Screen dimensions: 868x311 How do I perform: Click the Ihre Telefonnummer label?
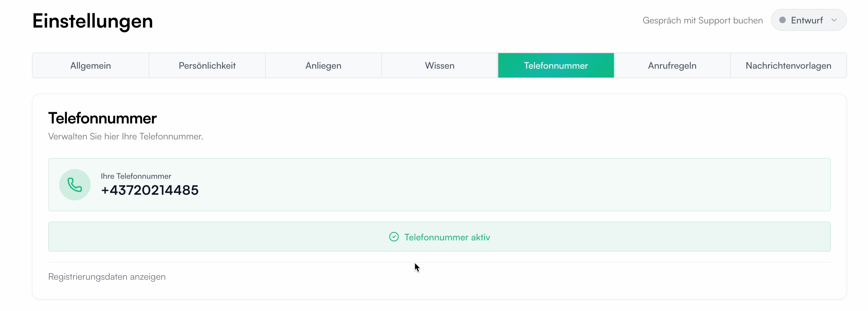136,176
